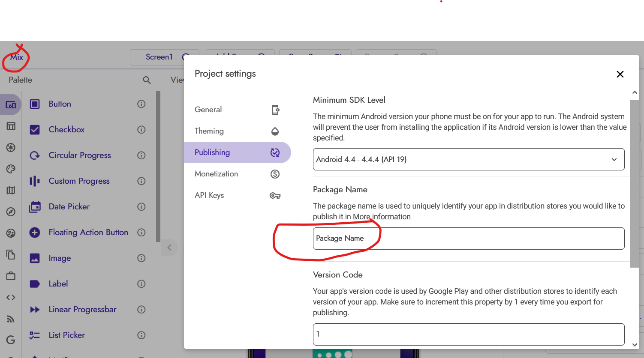The width and height of the screenshot is (644, 358).
Task: Open the Connectivity feed icon category
Action: coord(11,319)
